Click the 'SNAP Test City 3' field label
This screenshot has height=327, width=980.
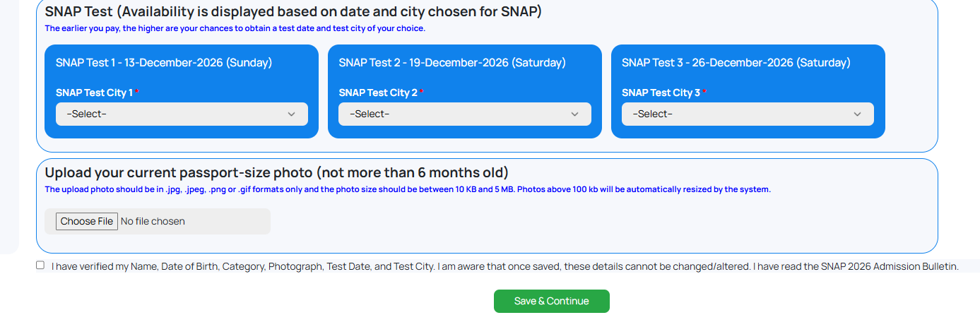pyautogui.click(x=661, y=93)
